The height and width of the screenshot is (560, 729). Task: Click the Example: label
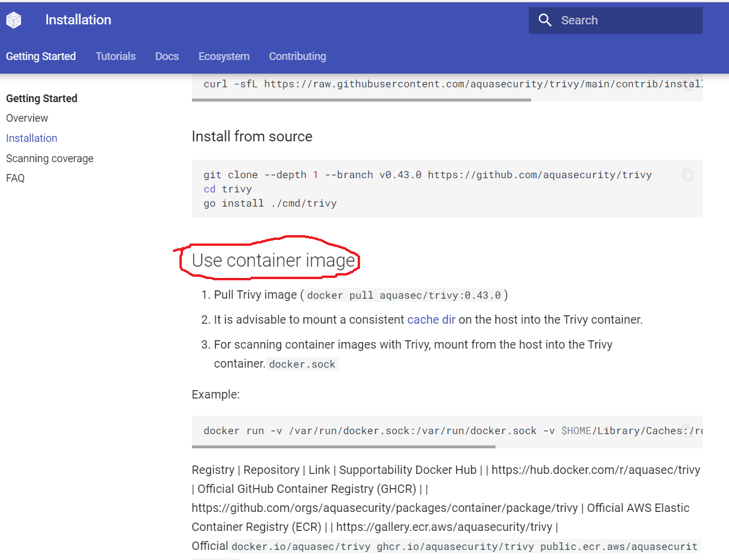[x=216, y=394]
